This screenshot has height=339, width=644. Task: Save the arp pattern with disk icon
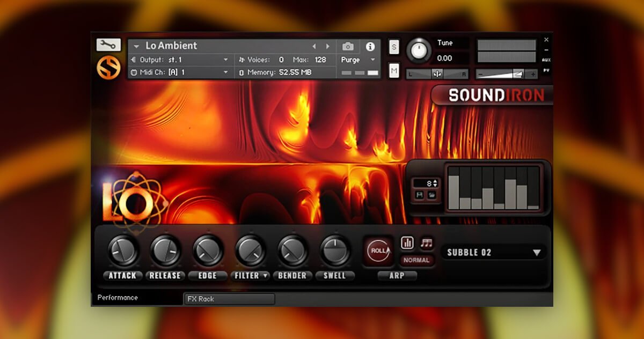click(x=420, y=195)
